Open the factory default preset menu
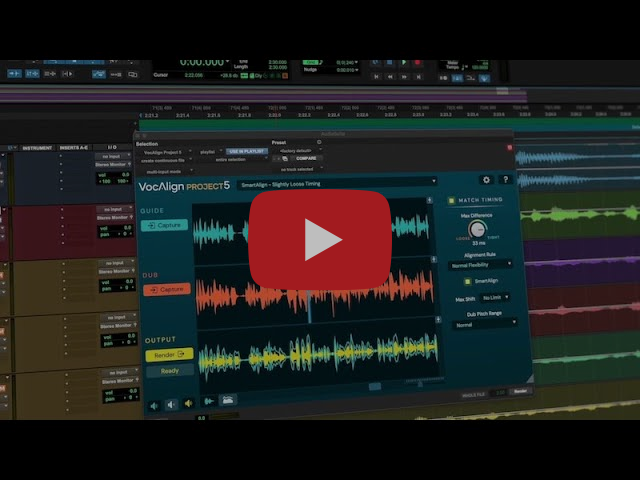This screenshot has height=480, width=640. pyautogui.click(x=298, y=151)
